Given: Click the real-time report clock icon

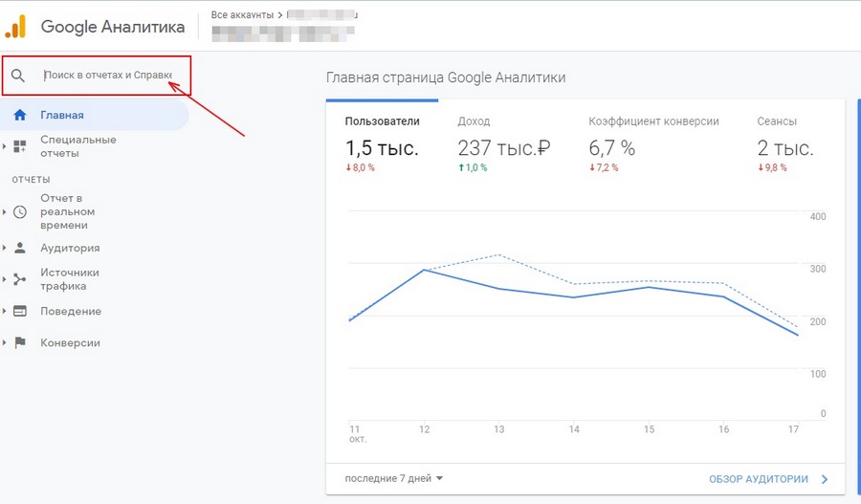Looking at the screenshot, I should pyautogui.click(x=20, y=212).
